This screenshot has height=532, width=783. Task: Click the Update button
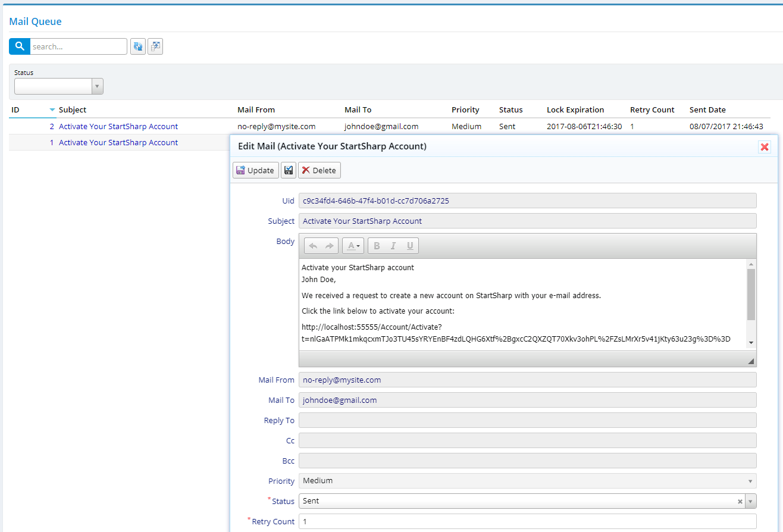click(255, 170)
